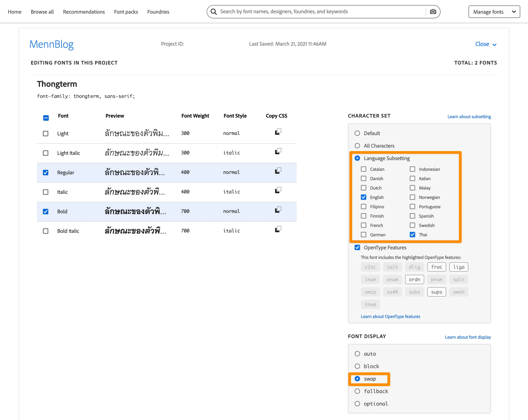
Task: Copy CSS for Regular font
Action: coord(278,171)
